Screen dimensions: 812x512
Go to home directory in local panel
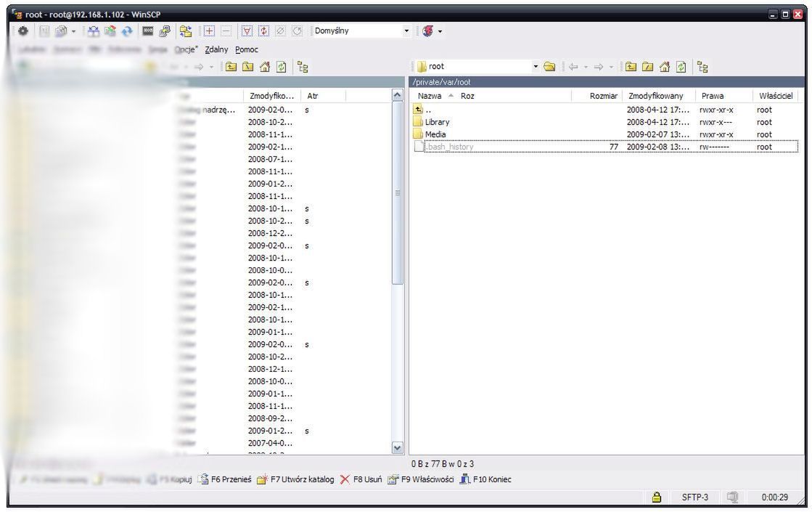pos(265,67)
